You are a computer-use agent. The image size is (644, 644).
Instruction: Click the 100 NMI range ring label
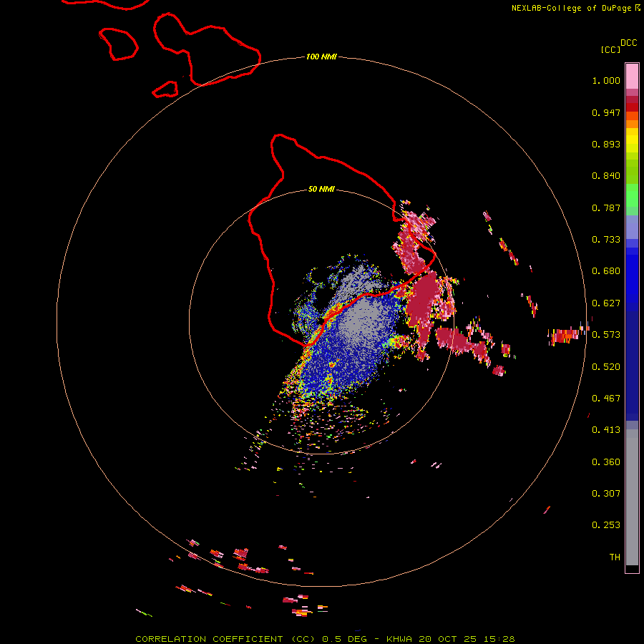point(321,57)
